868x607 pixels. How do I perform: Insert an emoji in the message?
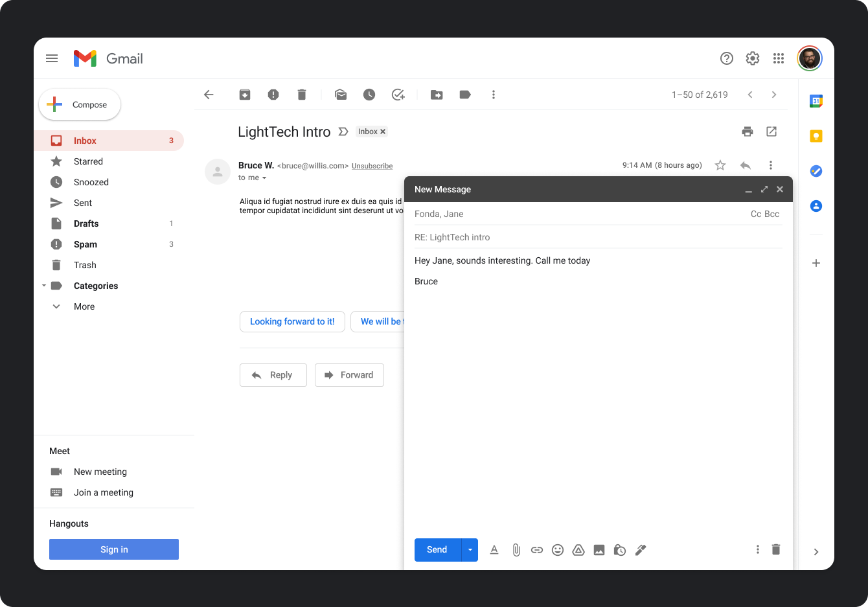[x=558, y=550]
